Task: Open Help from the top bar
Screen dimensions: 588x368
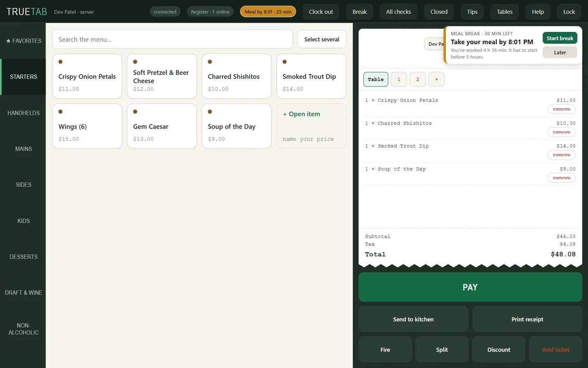Action: point(538,12)
